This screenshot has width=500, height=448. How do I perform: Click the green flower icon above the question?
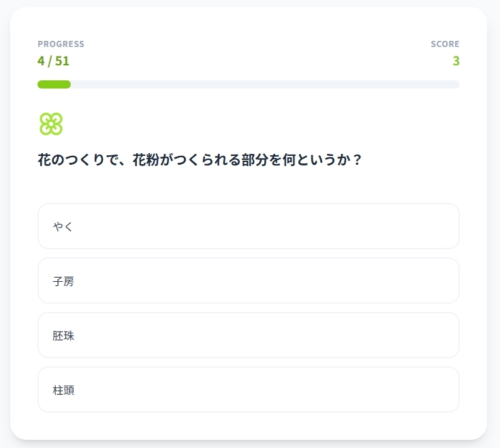click(51, 124)
